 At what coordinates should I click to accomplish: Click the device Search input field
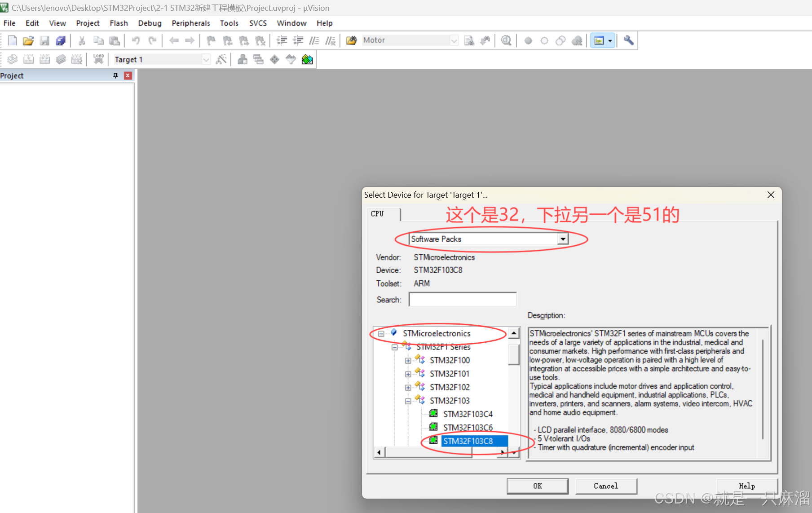point(463,300)
